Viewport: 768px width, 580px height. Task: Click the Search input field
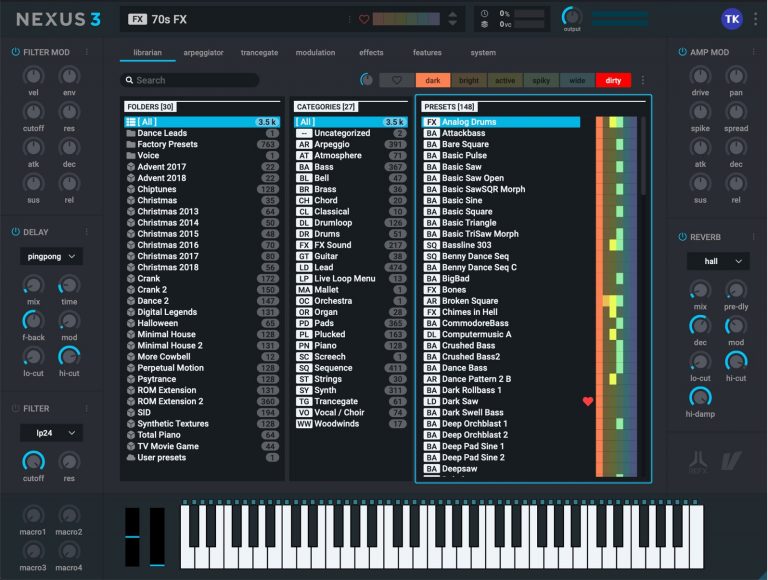pos(190,80)
